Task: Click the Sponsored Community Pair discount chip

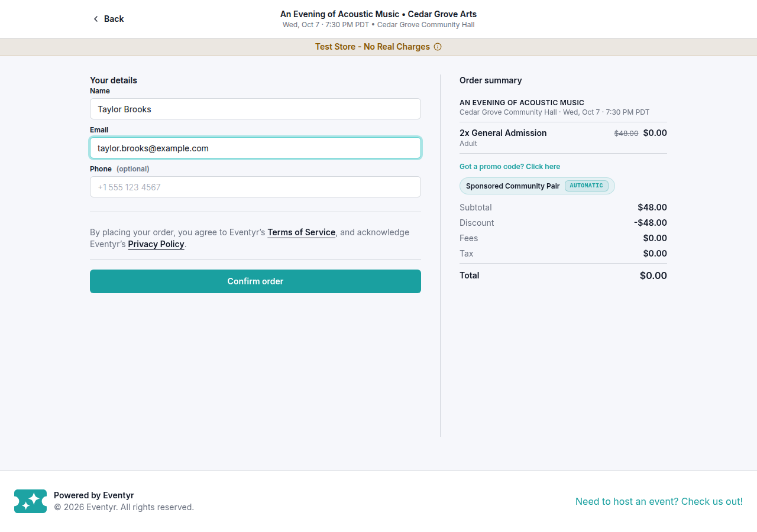Action: coord(537,186)
